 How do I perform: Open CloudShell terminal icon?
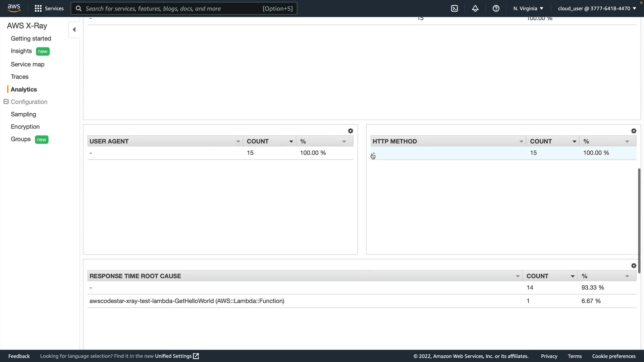454,8
